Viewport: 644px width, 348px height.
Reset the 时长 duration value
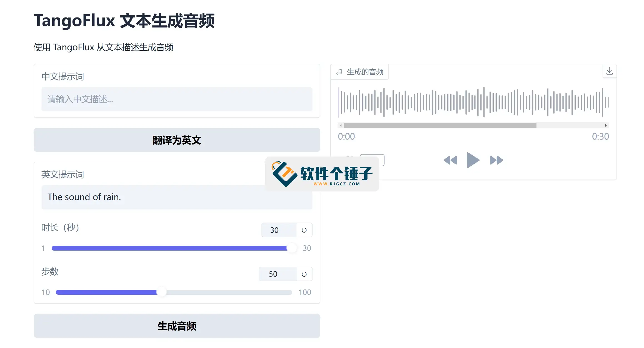[x=304, y=230]
